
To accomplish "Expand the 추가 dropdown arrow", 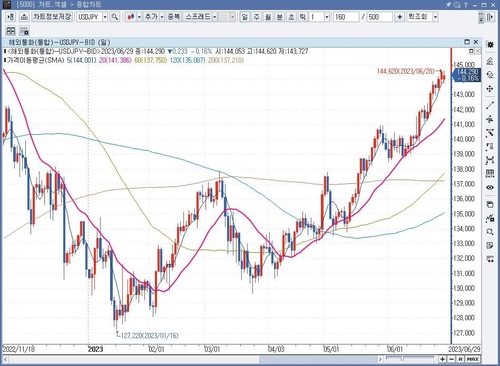I will (162, 17).
